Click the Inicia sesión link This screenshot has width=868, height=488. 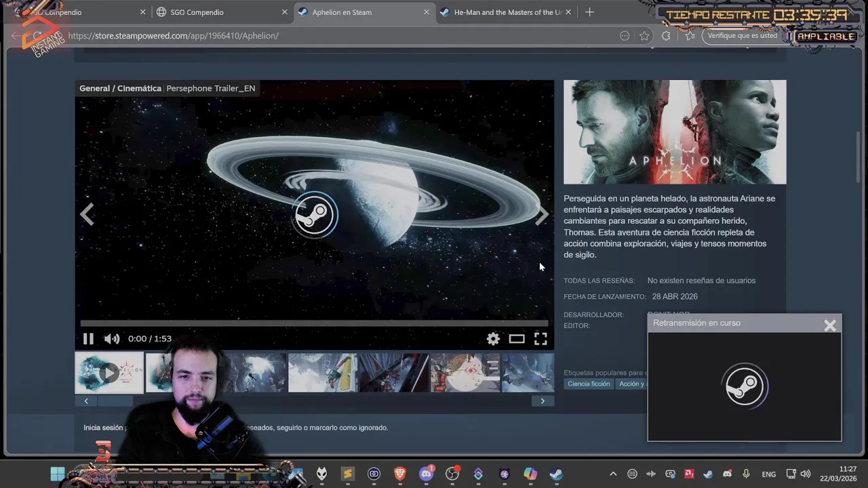[103, 428]
